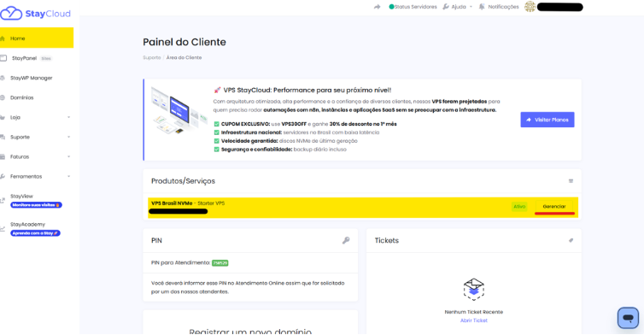This screenshot has height=335, width=644.
Task: Click the 'Monitore suas visitas' badge
Action: (36, 205)
